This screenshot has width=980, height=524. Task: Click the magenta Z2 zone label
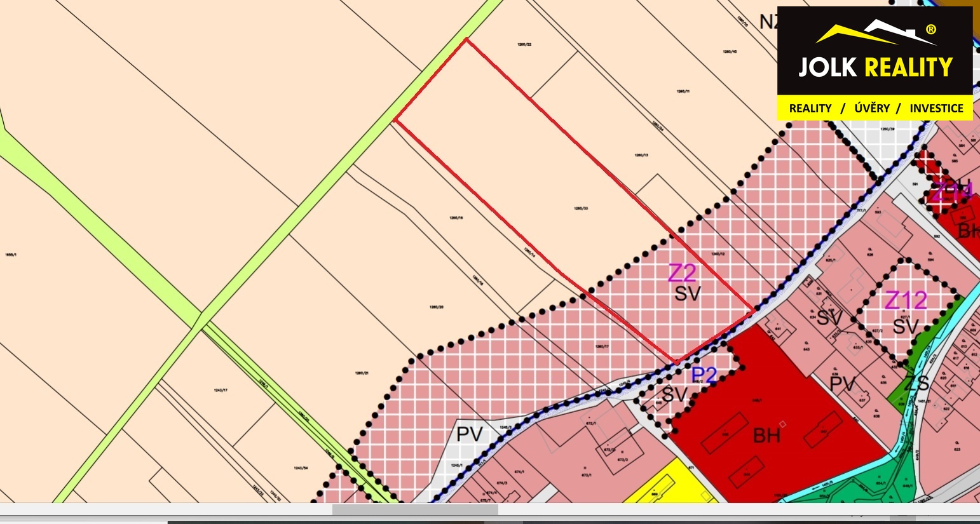click(682, 273)
